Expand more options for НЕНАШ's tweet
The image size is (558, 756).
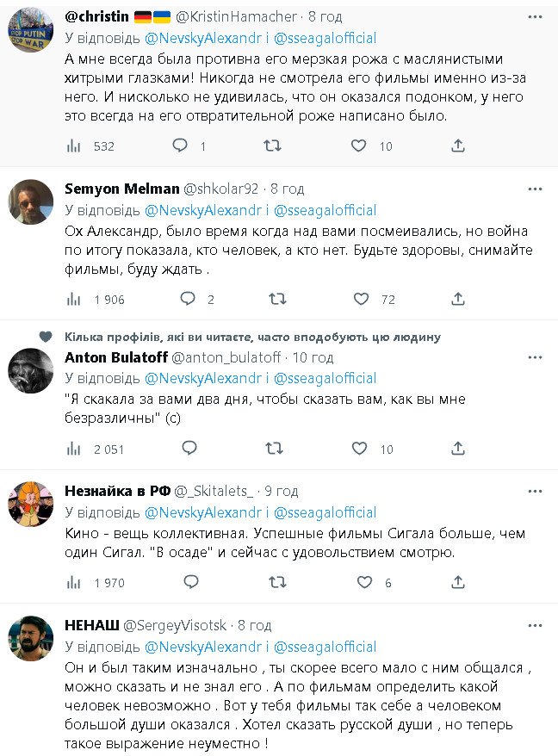[535, 625]
